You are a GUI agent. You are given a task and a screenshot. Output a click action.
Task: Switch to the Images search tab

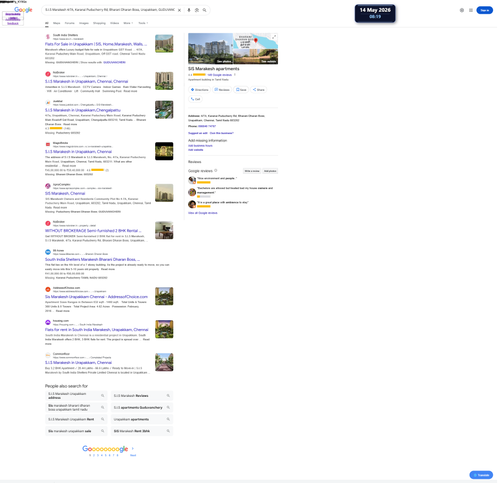point(84,23)
